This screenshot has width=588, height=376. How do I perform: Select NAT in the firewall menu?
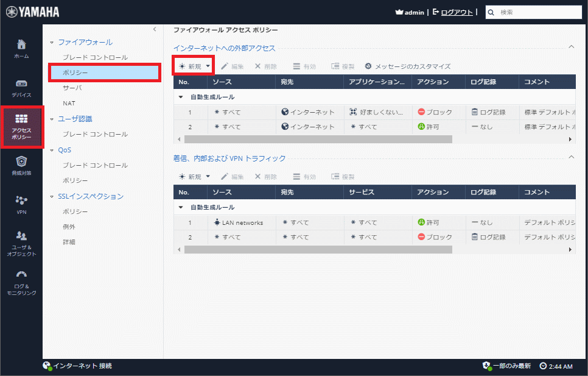coord(69,103)
